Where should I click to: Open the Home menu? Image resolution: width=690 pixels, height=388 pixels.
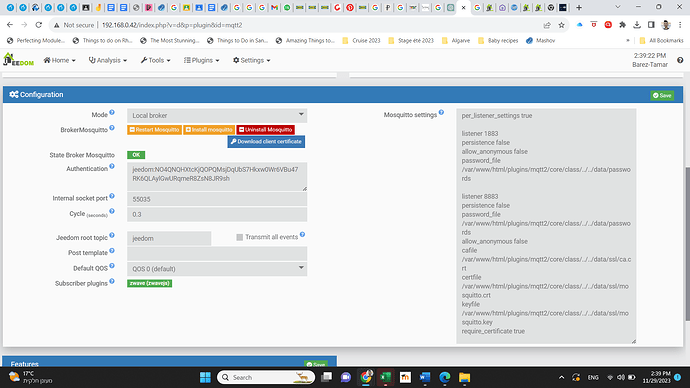pos(59,60)
